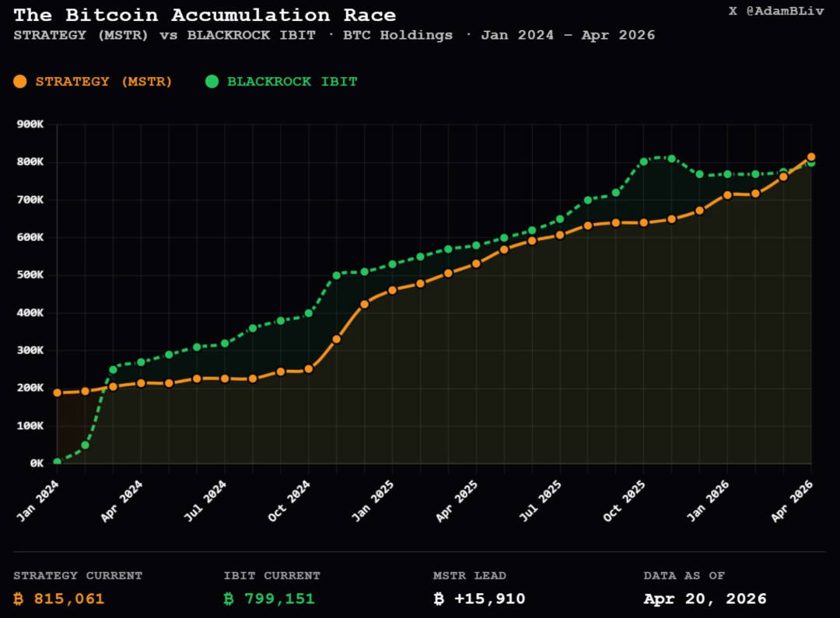The width and height of the screenshot is (840, 618).
Task: Click the ₿ +15,910 lead value
Action: pyautogui.click(x=479, y=599)
